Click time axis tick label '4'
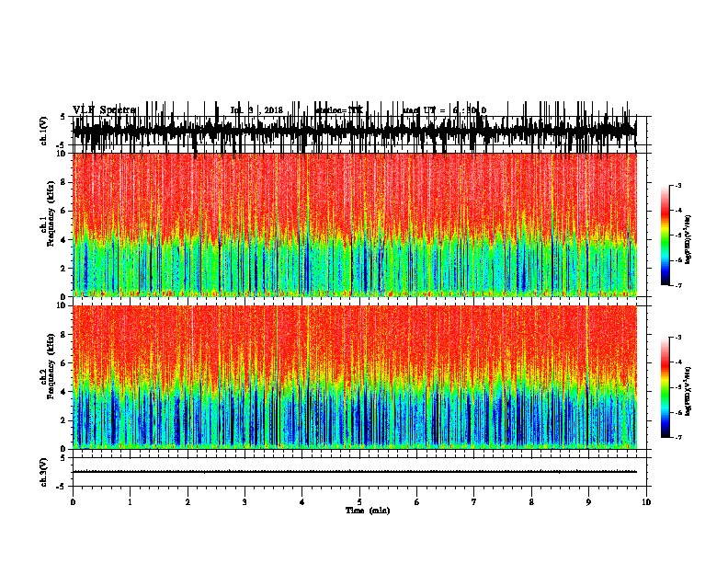This screenshot has width=728, height=563. (302, 502)
